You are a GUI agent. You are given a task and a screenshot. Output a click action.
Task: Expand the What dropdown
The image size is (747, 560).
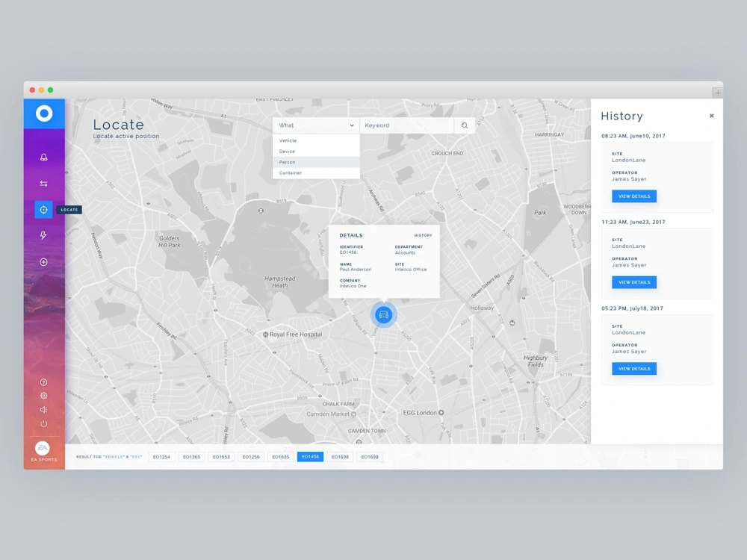coord(316,125)
